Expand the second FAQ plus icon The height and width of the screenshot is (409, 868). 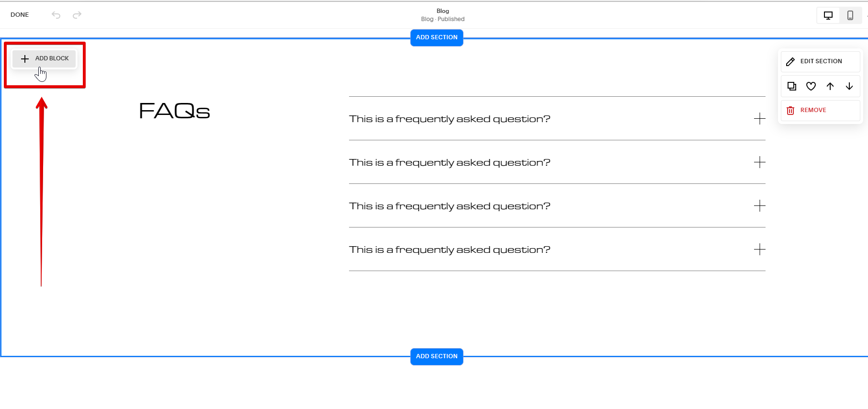coord(759,162)
